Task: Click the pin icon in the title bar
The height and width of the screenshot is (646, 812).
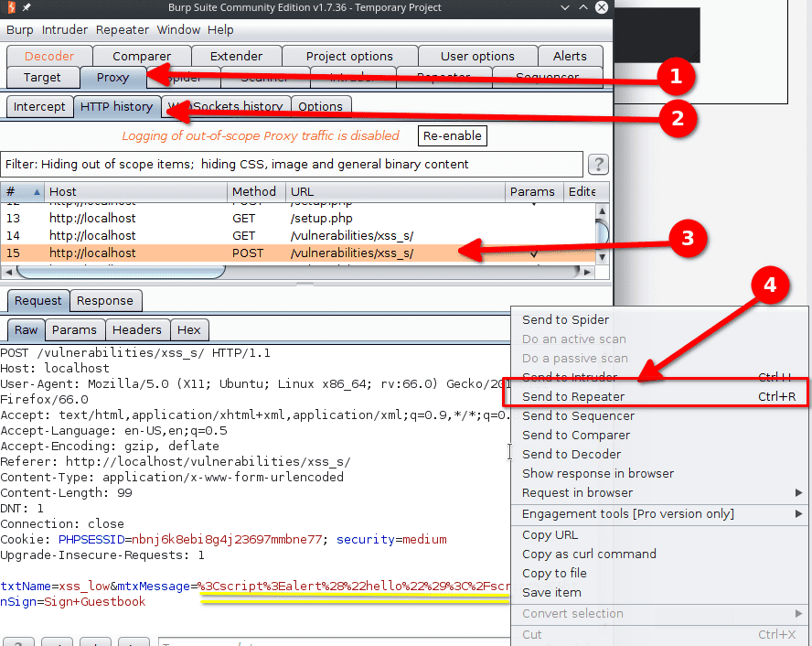Action: point(27,7)
